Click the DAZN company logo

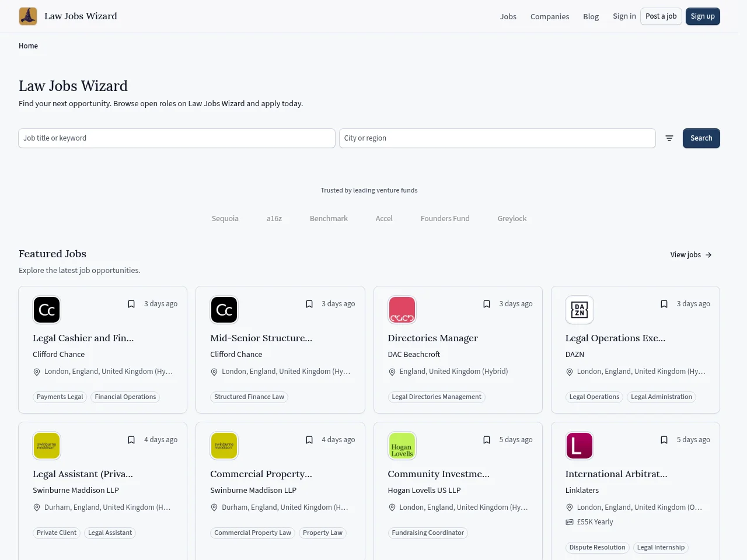580,310
